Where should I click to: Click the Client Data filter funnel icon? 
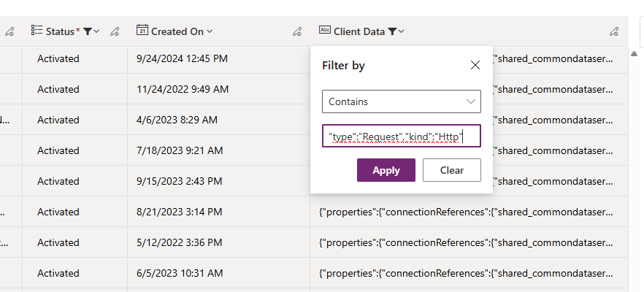tap(392, 31)
